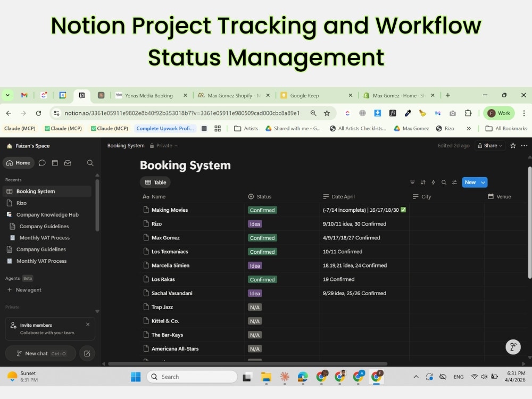Dismiss the Invite members card
This screenshot has height=399, width=532.
pos(88,325)
